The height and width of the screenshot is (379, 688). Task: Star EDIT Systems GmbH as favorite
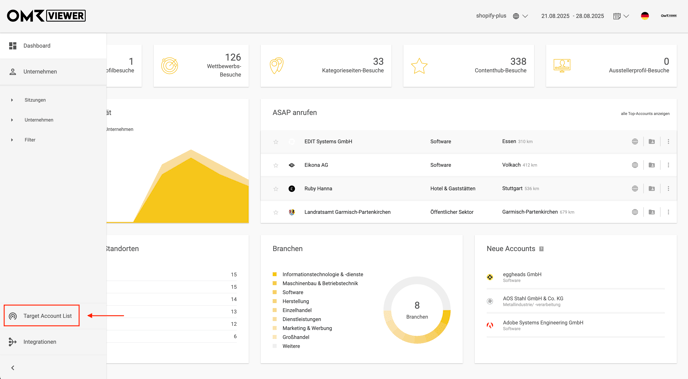pos(276,142)
